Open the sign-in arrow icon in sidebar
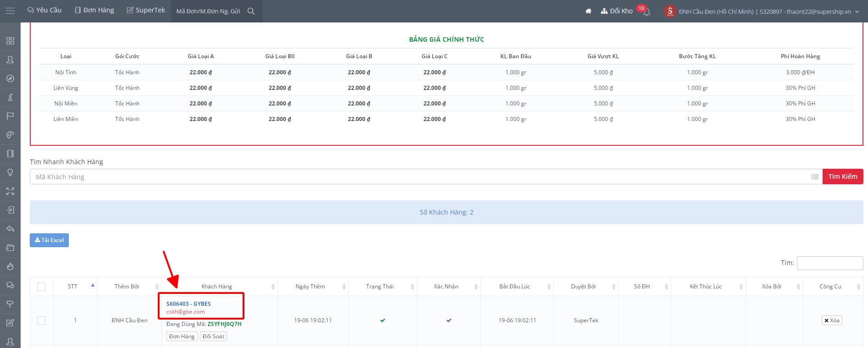Image resolution: width=868 pixels, height=348 pixels. 10,210
